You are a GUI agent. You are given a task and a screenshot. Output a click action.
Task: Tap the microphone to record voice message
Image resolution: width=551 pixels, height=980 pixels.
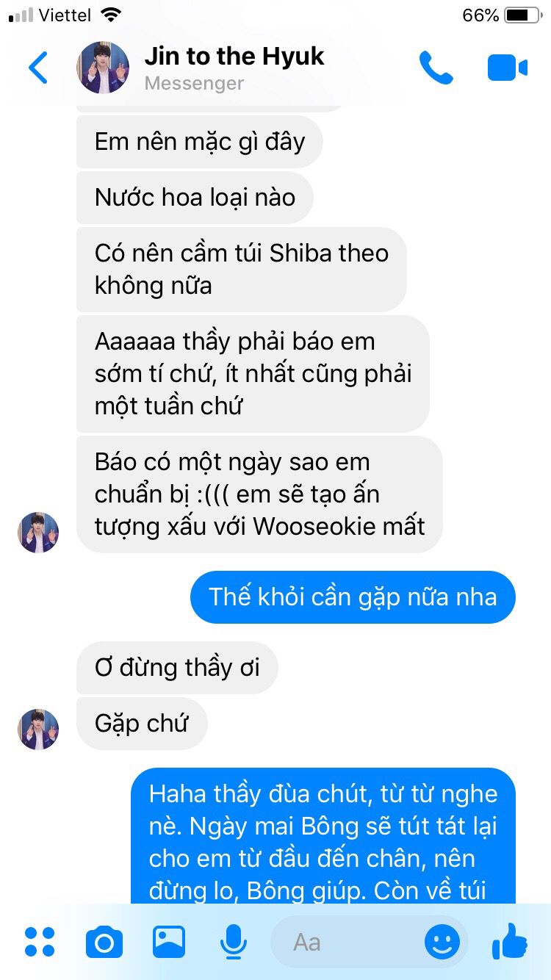coord(233,942)
